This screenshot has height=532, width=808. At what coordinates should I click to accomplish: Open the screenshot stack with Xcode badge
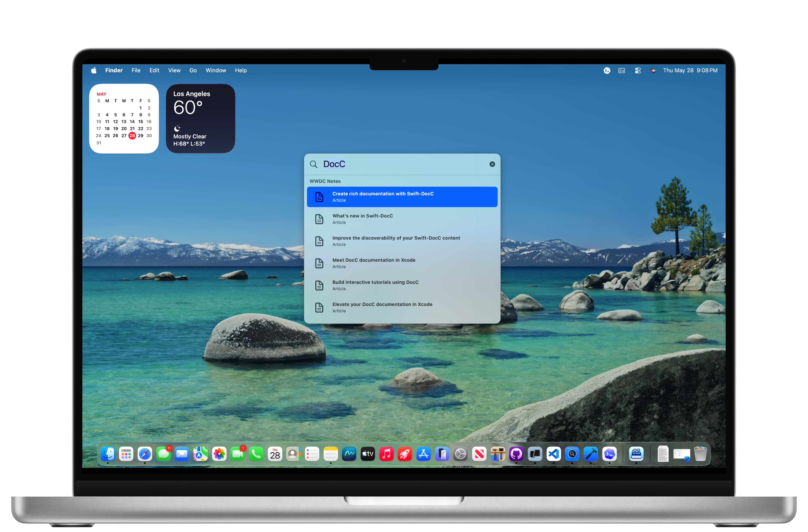[681, 454]
